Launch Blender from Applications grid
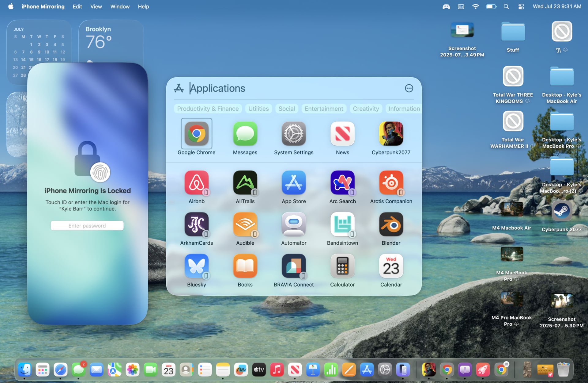Viewport: 588px width, 383px height. tap(391, 224)
